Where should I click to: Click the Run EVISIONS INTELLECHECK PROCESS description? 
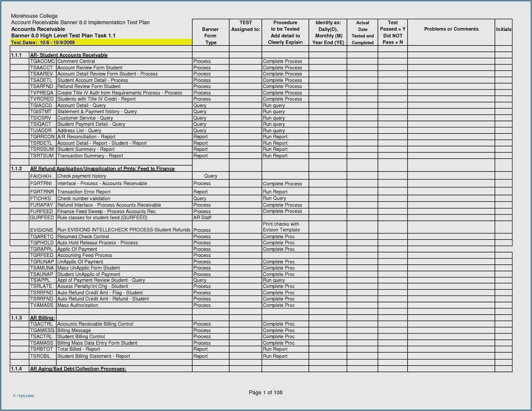click(123, 230)
